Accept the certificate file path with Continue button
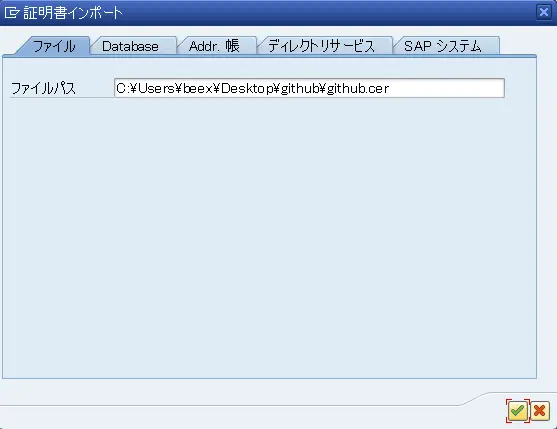This screenshot has height=429, width=557. [518, 411]
